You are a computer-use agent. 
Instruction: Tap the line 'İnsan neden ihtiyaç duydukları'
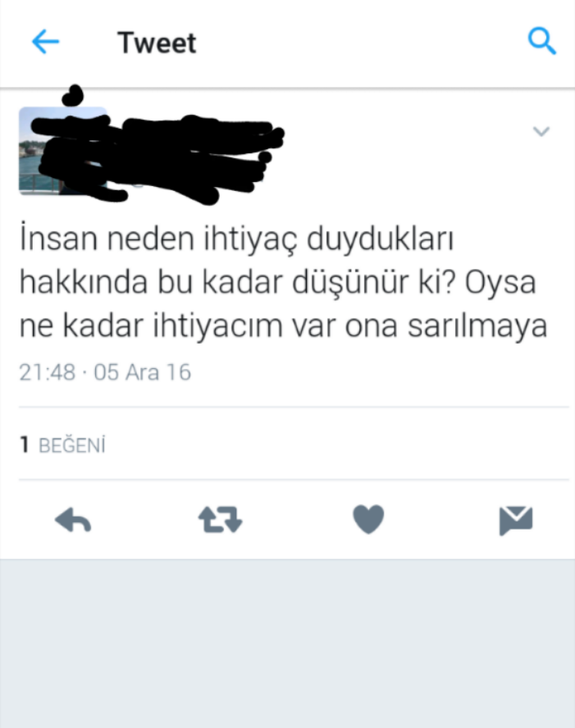pyautogui.click(x=236, y=239)
